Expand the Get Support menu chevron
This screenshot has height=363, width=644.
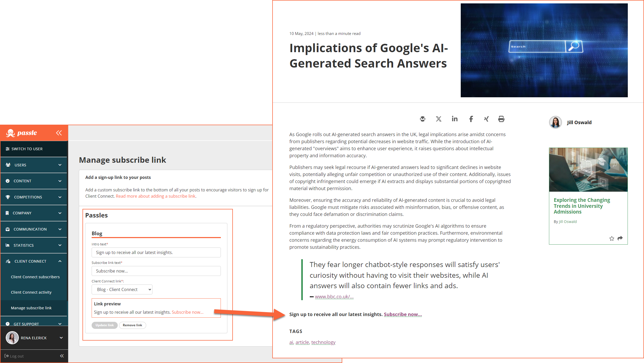click(x=60, y=324)
